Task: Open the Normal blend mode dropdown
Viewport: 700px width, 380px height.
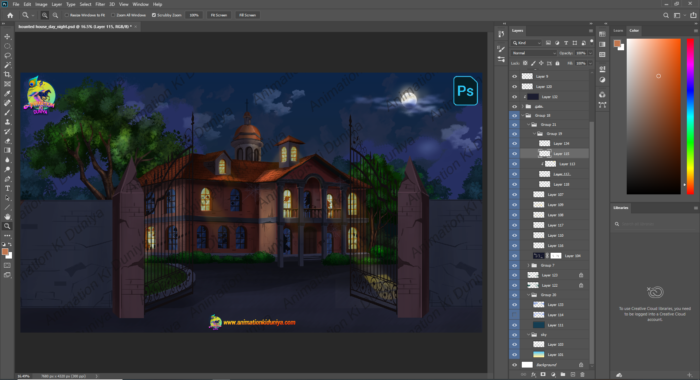Action: (x=534, y=53)
